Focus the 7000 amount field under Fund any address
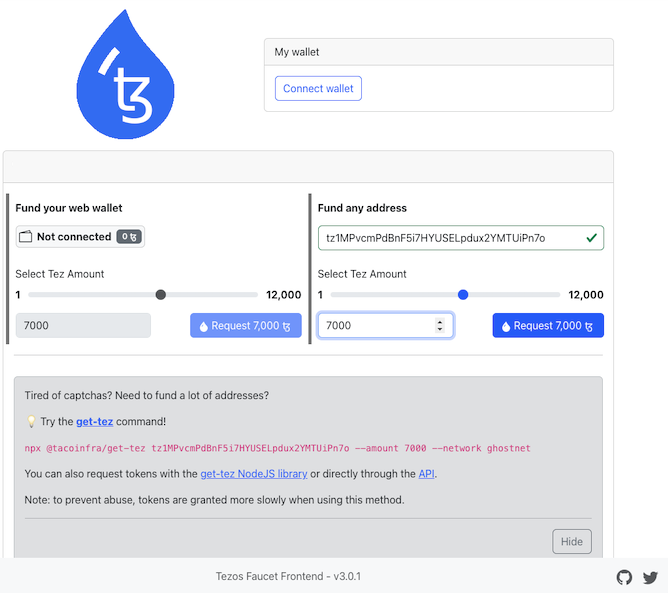Image resolution: width=668 pixels, height=593 pixels. click(386, 325)
